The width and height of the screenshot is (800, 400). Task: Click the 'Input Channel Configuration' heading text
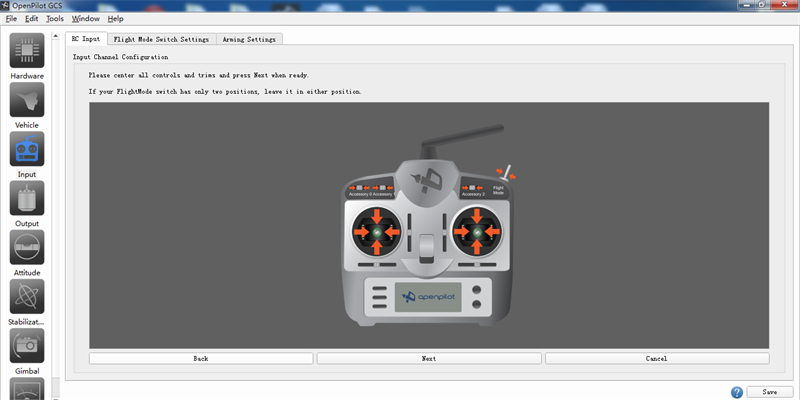click(x=120, y=57)
